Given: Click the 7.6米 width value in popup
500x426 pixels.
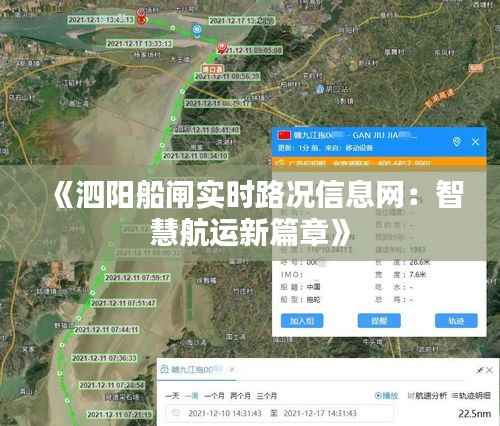Looking at the screenshot, I should [x=418, y=275].
